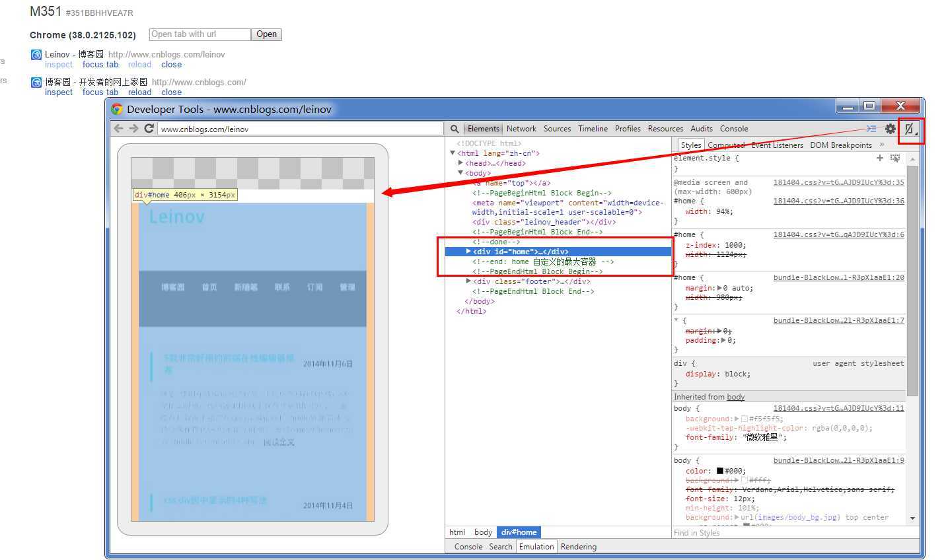Image resolution: width=946 pixels, height=560 pixels.
Task: Switch to the Computed styles tab
Action: (x=726, y=145)
